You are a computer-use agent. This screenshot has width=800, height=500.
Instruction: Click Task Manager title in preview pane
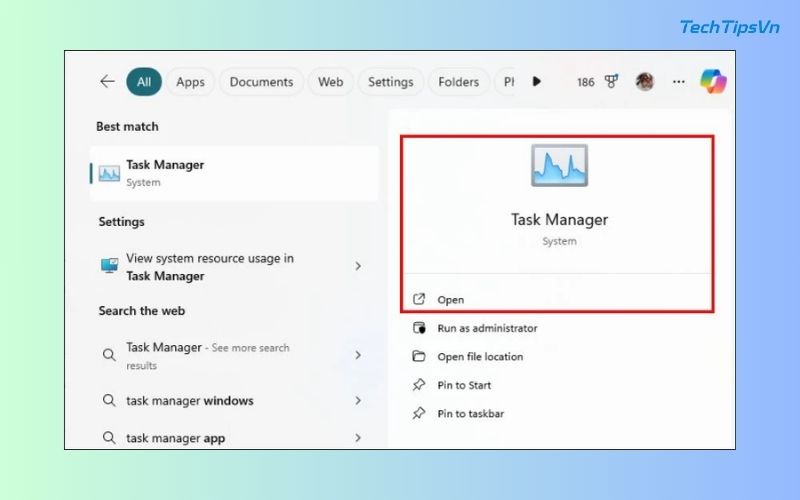[559, 219]
